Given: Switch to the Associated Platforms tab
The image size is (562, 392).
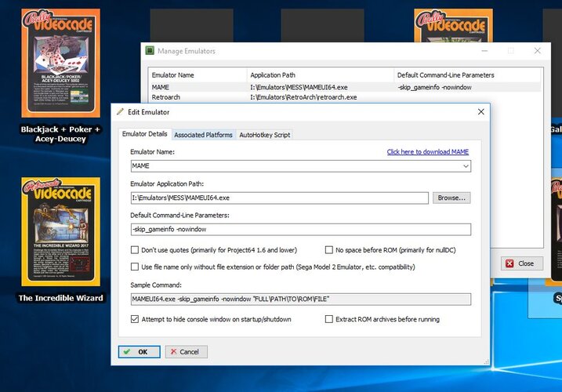Looking at the screenshot, I should point(203,135).
